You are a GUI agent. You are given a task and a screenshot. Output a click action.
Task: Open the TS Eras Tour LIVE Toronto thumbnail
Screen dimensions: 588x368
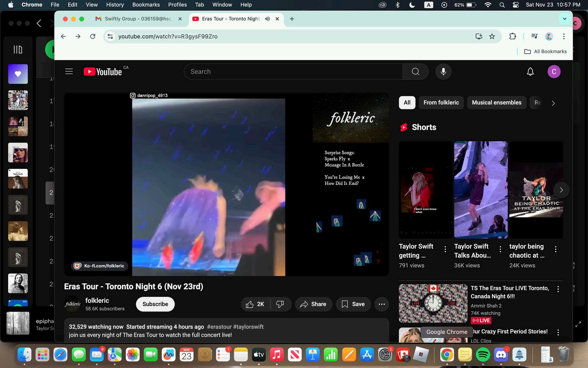coord(433,303)
